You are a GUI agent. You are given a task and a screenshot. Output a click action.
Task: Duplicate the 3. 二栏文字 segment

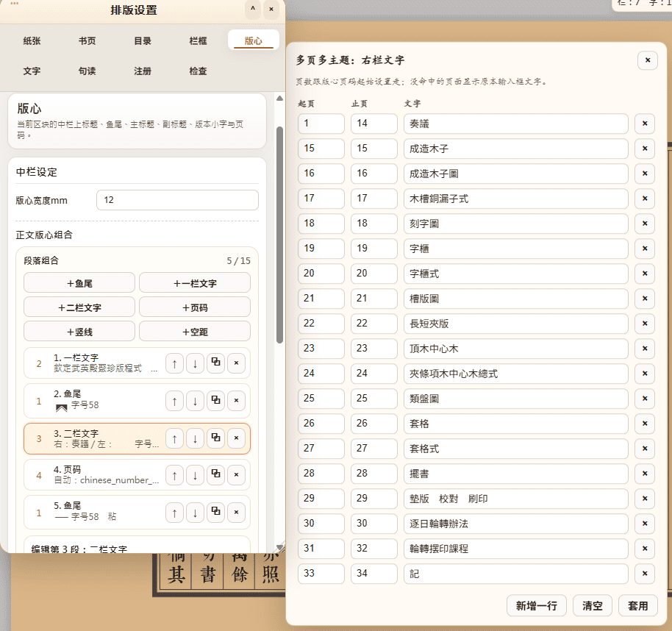coord(215,438)
